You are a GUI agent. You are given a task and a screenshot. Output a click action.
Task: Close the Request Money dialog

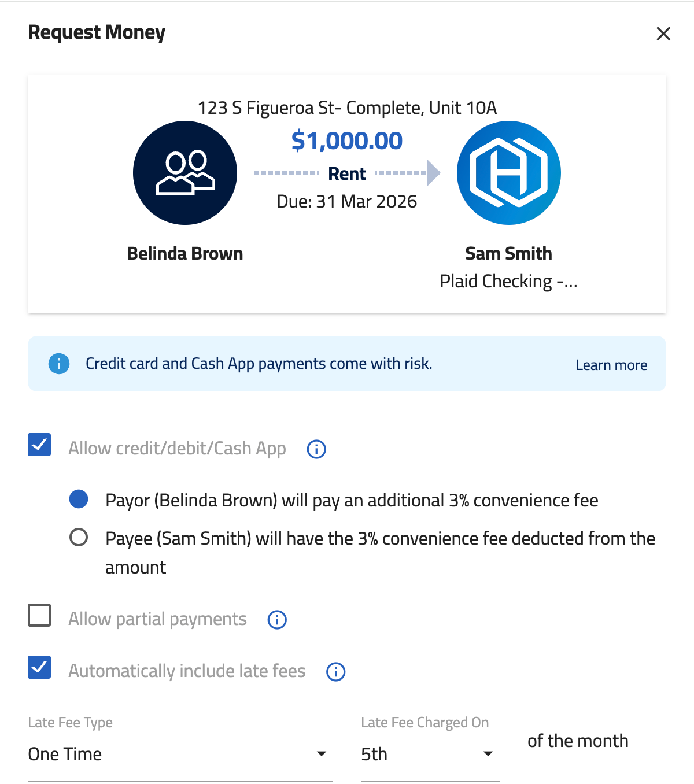(x=663, y=34)
